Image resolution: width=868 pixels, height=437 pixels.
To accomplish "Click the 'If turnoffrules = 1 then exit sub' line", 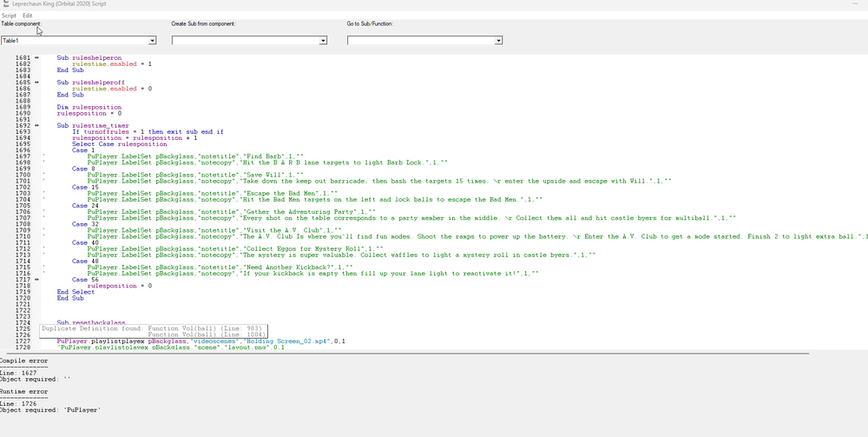I will click(x=148, y=132).
